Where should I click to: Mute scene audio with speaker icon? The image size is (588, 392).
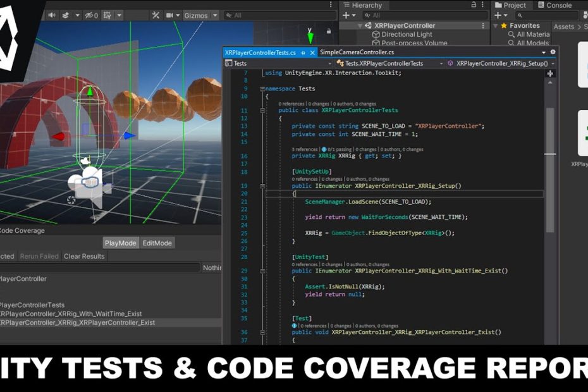coord(51,15)
